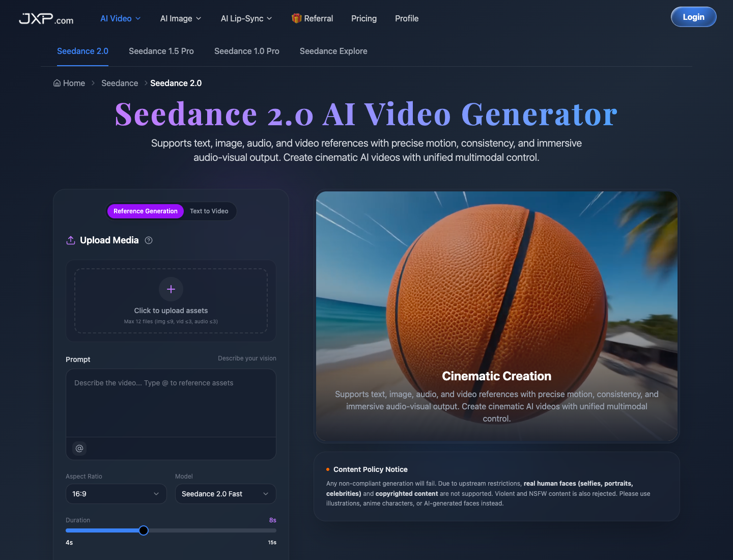The width and height of the screenshot is (733, 560).
Task: Expand the AI Video menu
Action: pyautogui.click(x=121, y=18)
